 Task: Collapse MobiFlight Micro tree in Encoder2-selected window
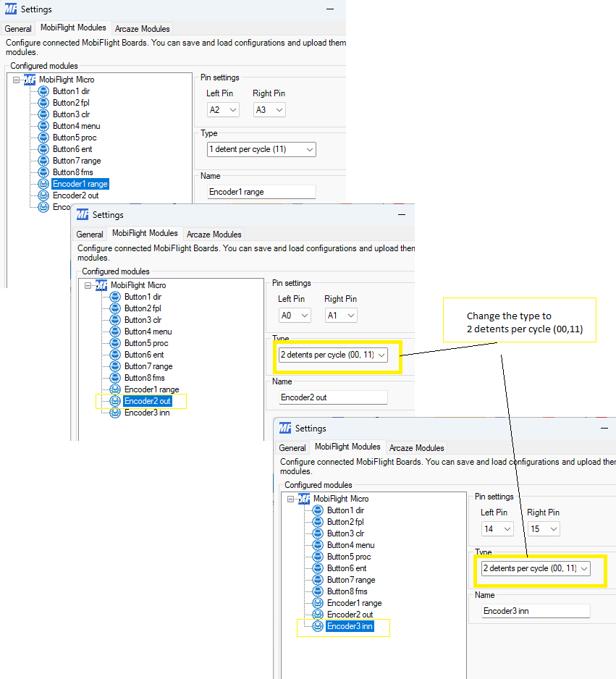pyautogui.click(x=88, y=285)
